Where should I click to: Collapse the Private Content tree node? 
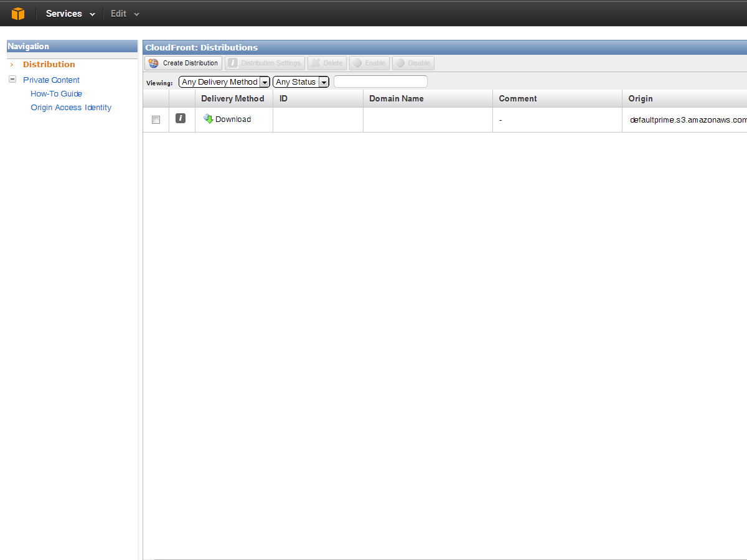tap(12, 80)
